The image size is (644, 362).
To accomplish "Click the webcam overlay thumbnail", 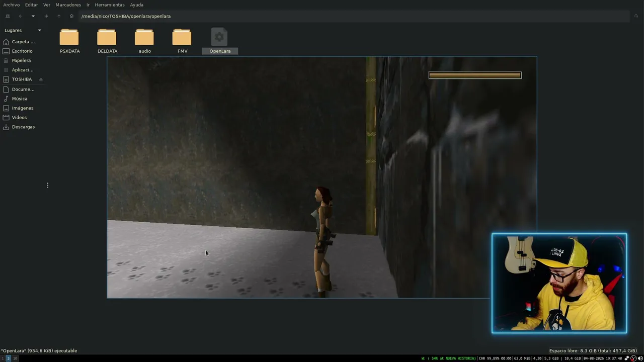I will [x=559, y=283].
